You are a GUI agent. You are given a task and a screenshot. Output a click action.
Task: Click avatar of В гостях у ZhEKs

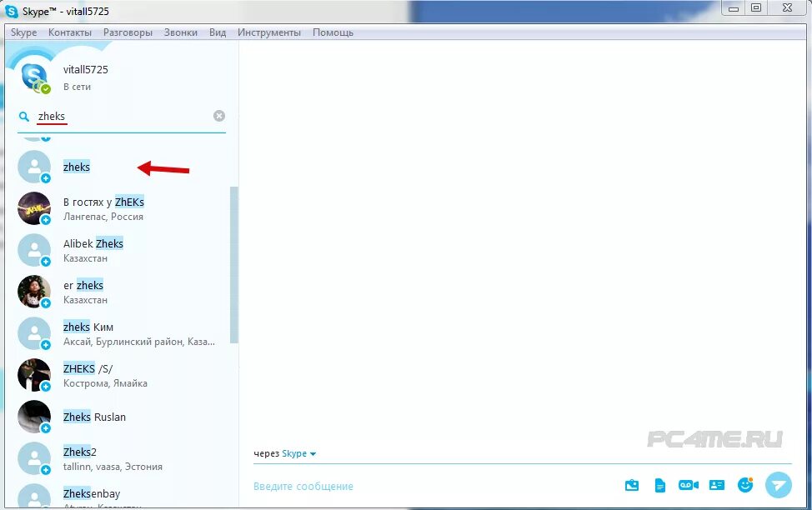[34, 208]
